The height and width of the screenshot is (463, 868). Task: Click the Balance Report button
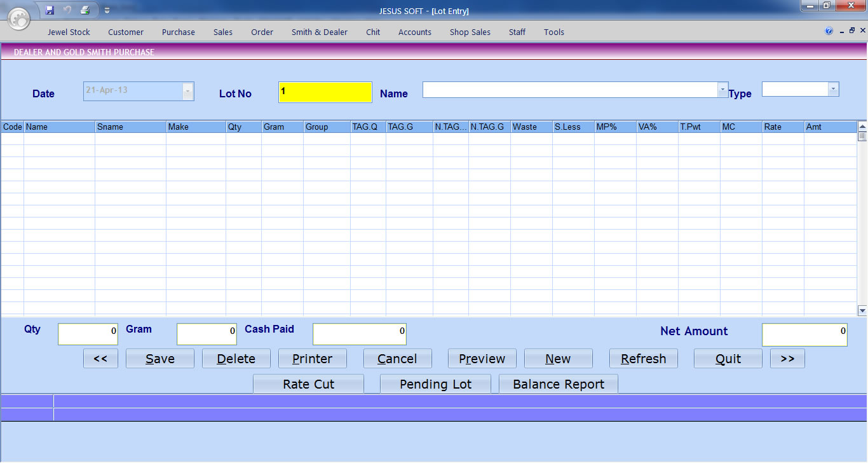[558, 384]
